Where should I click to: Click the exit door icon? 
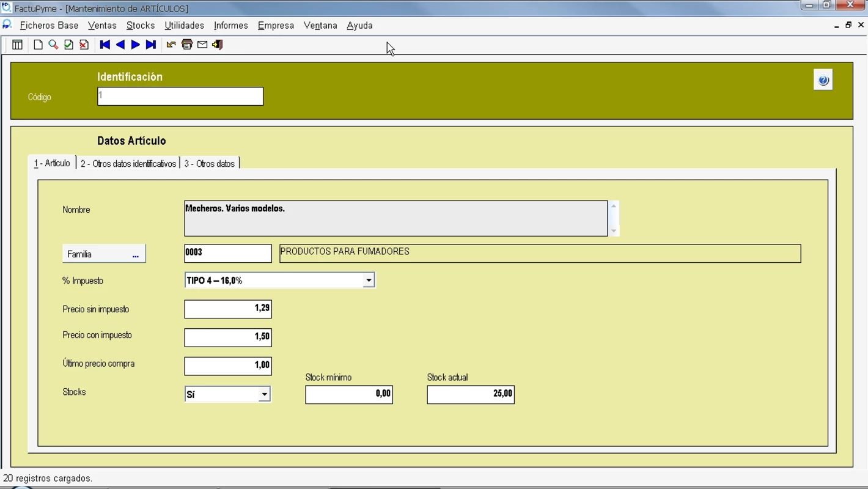tap(218, 45)
